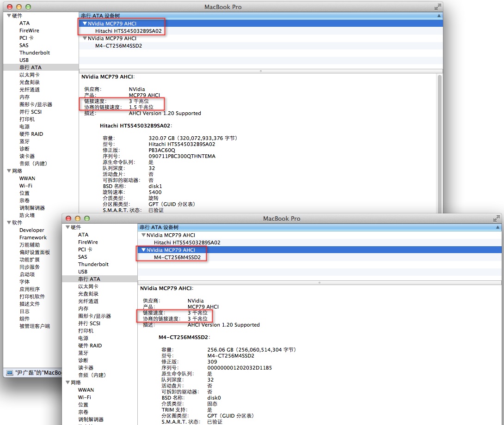Open Wi-Fi in the back window sidebar
The width and height of the screenshot is (504, 425).
pos(26,186)
